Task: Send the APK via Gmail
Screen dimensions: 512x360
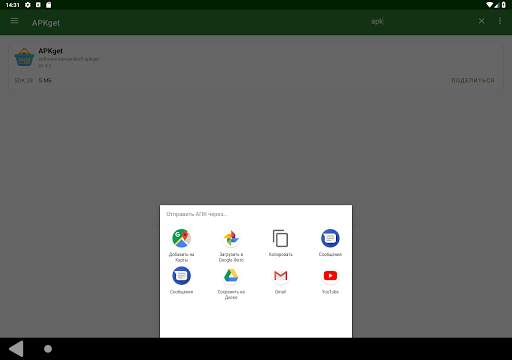Action: click(x=280, y=280)
